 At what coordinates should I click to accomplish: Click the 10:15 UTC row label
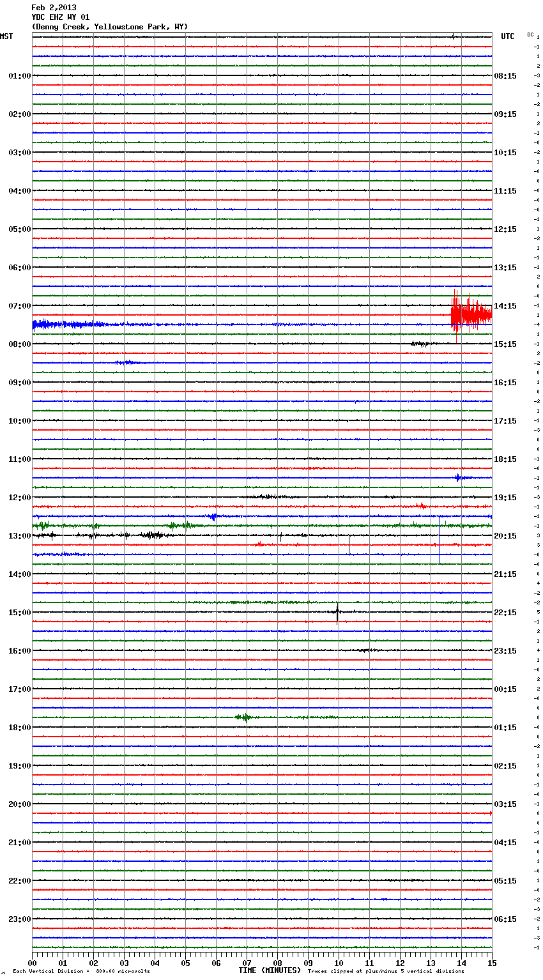pos(505,153)
